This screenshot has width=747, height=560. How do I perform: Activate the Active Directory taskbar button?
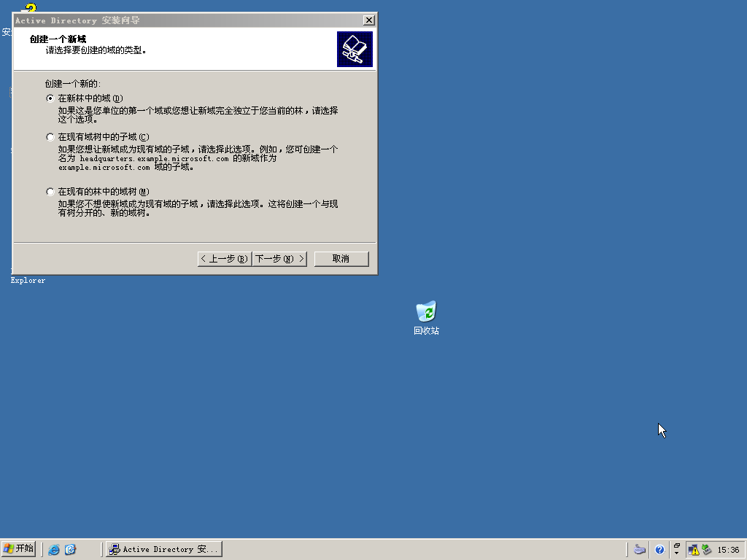point(164,549)
